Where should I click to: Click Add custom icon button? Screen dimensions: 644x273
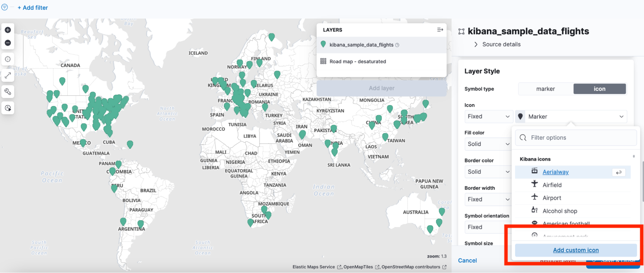pos(576,250)
